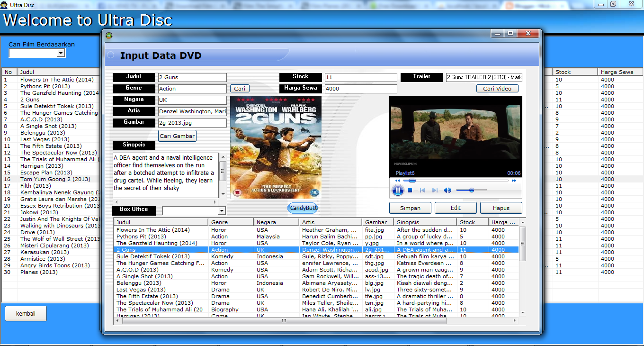Click the 2 Guns movie poster image
644x346 pixels.
click(276, 147)
